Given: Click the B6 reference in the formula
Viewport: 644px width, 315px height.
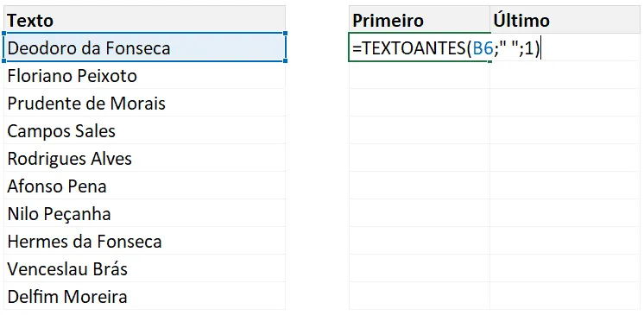Looking at the screenshot, I should [483, 49].
